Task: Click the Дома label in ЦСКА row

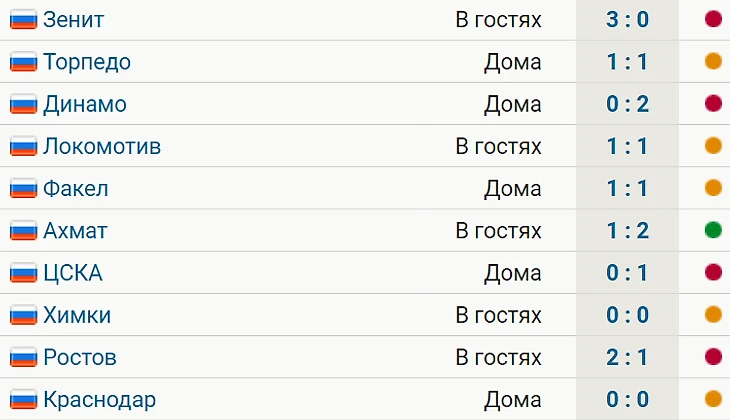Action: [x=512, y=273]
